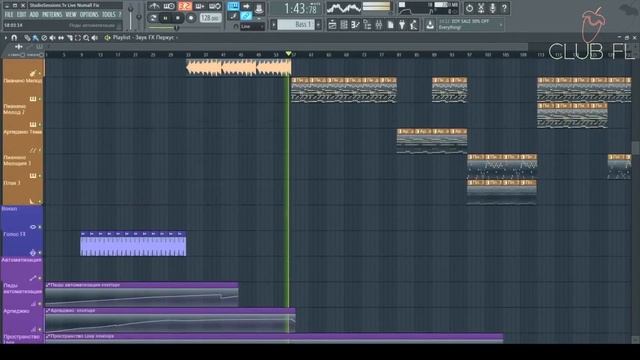Viewport: 640px width, 360px height.
Task: Open the EDIT menu
Action: [21, 15]
